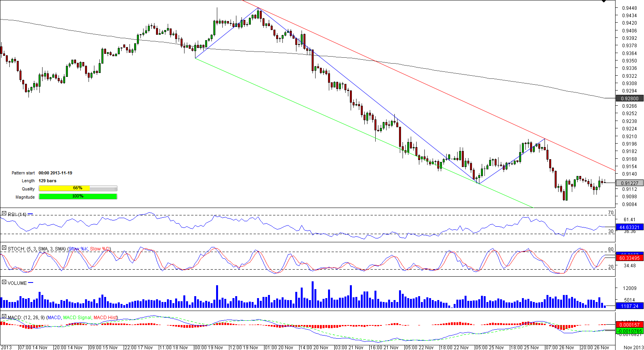The height and width of the screenshot is (350, 644).
Task: Click the blue RSI legend line marker
Action: 30,214
